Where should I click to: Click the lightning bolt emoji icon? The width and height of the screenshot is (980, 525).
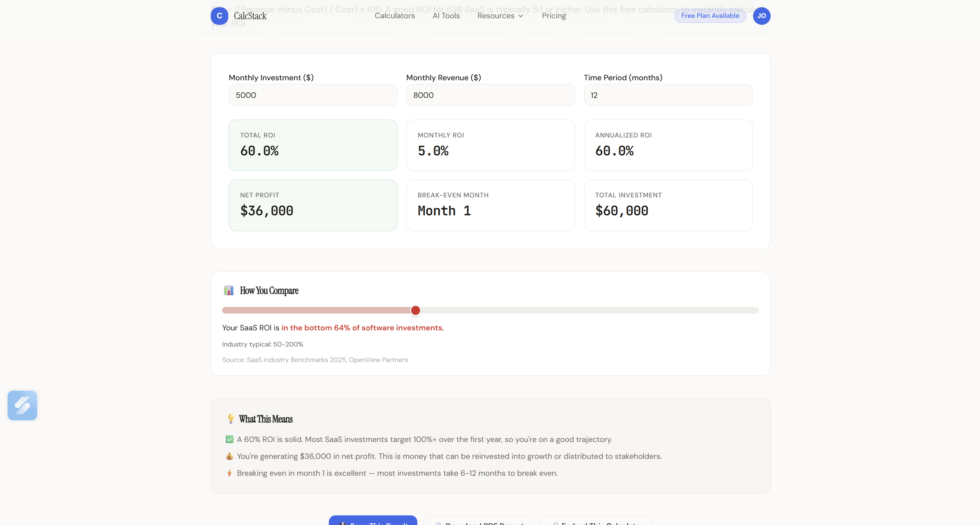coord(229,473)
